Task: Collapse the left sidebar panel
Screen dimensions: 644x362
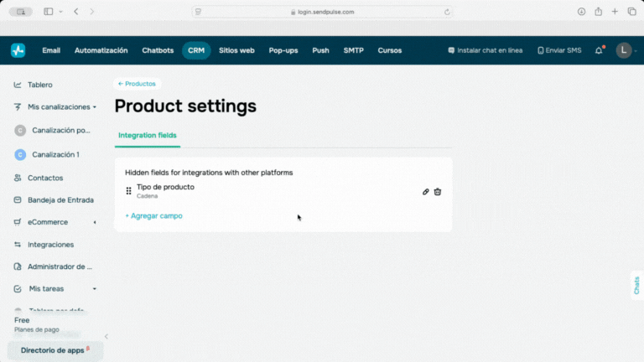Action: tap(106, 336)
